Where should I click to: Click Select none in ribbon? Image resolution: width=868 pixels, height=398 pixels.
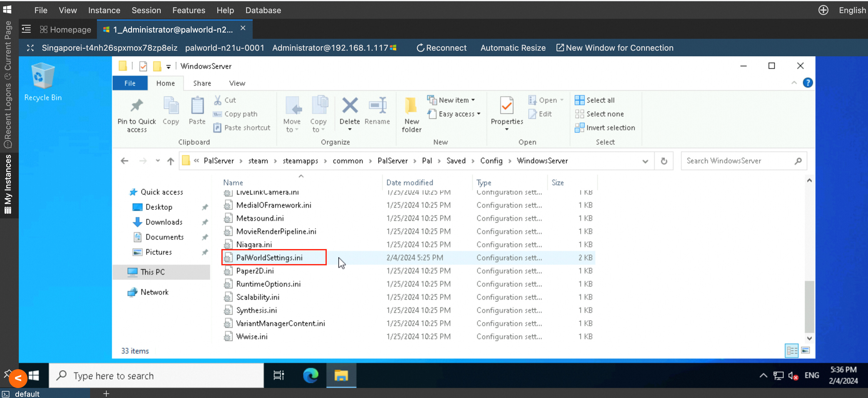coord(599,114)
